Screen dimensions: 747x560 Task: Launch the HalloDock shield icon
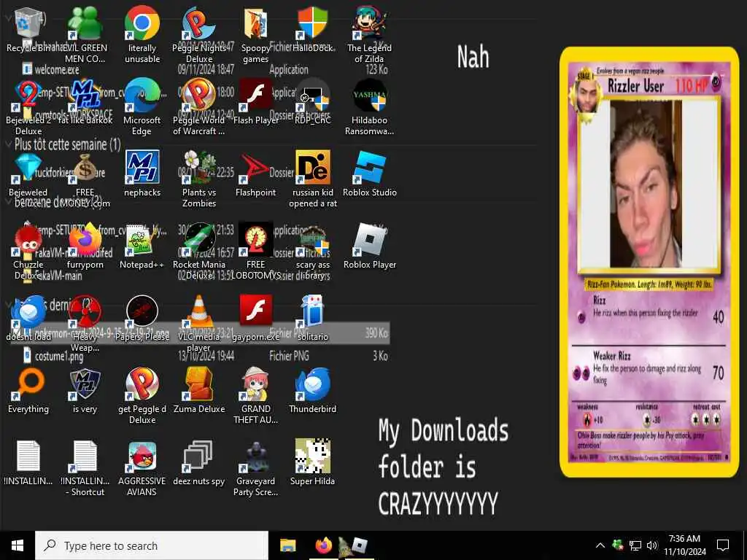312,24
